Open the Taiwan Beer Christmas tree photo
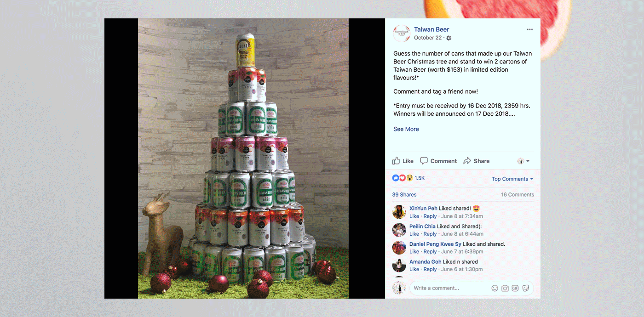 pos(243,158)
